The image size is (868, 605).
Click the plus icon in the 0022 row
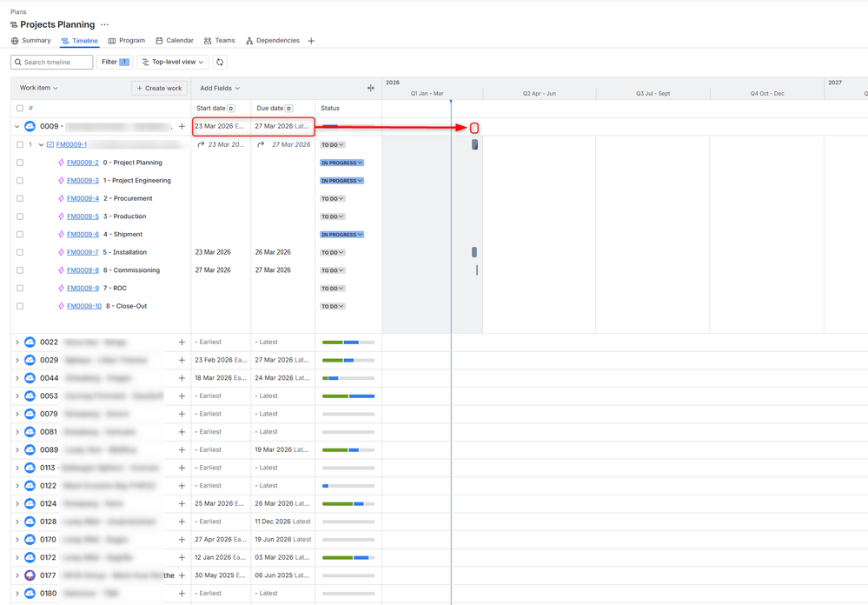click(x=182, y=342)
